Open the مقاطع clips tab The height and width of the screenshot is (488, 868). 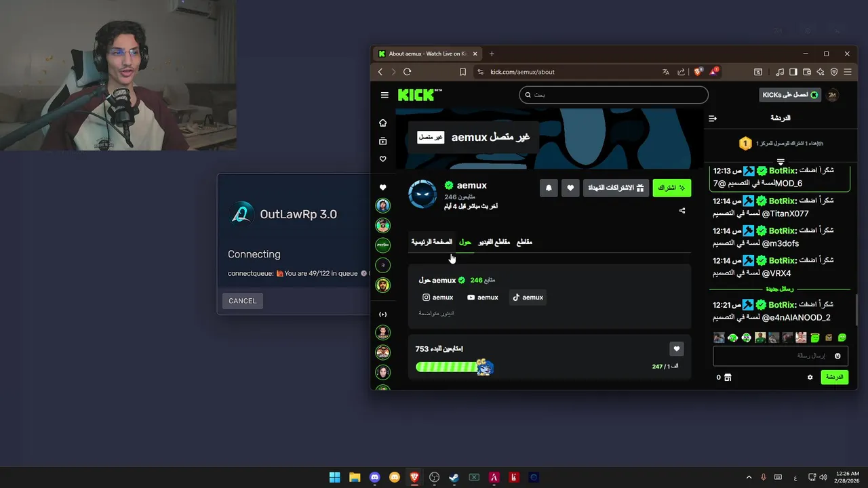point(524,242)
